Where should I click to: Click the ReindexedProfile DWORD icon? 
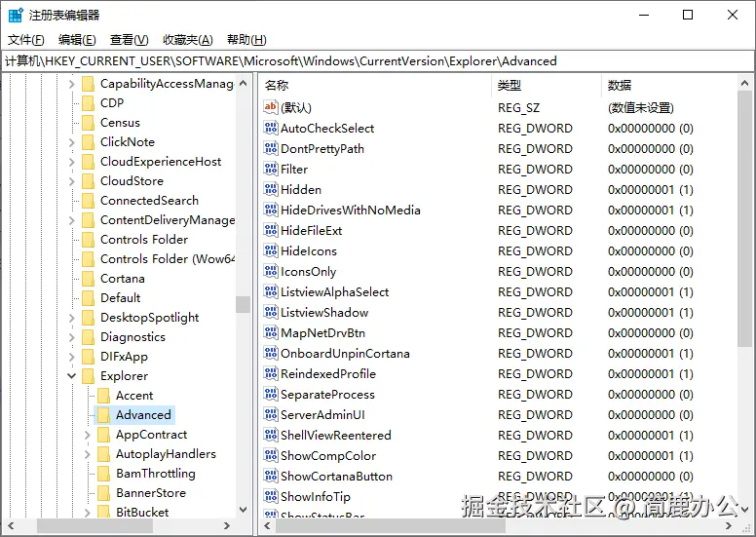[x=271, y=373]
